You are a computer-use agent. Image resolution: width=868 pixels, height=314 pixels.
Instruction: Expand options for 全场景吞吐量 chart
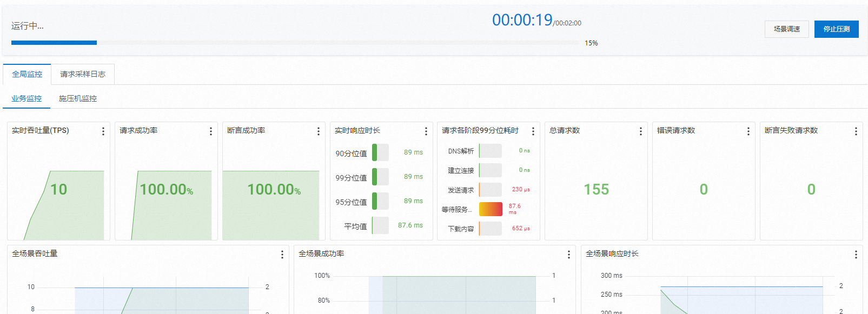pos(282,255)
